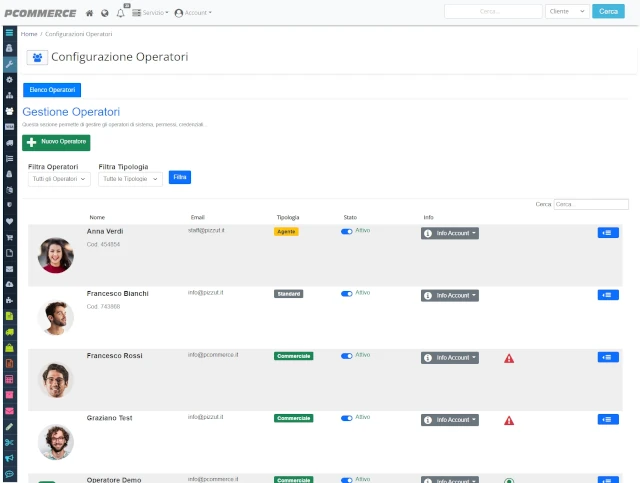Click the yellow Agente badge

point(286,231)
